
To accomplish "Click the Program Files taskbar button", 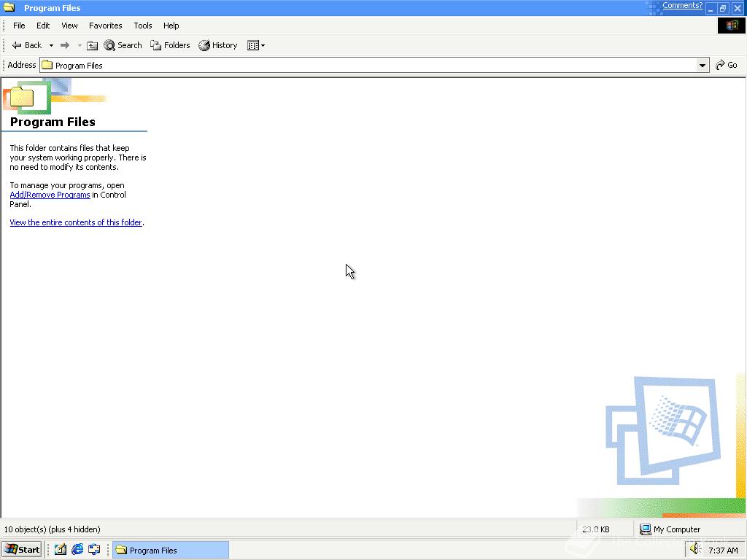I will click(171, 550).
